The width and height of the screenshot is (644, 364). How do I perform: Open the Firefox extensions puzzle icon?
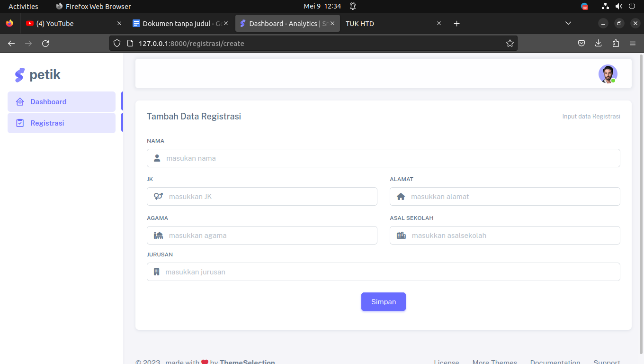[x=616, y=43]
